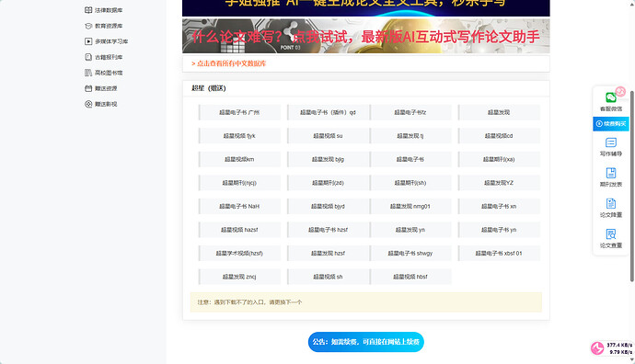
Task: Open the 超星发现 nmg01 entry
Action: click(410, 206)
